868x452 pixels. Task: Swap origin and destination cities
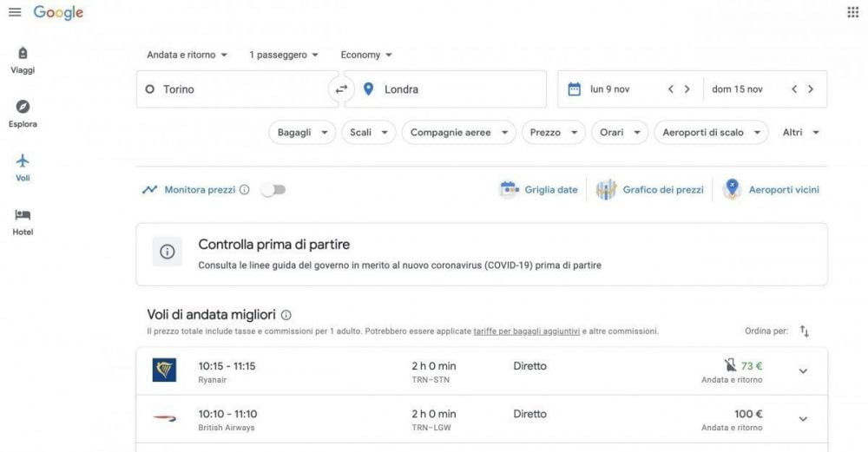(341, 89)
